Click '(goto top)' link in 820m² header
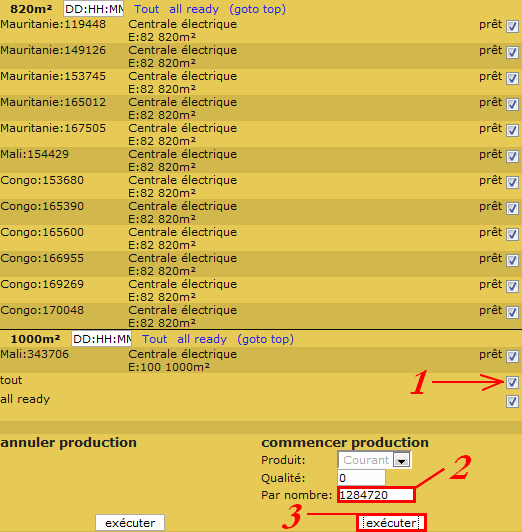The width and height of the screenshot is (522, 532). coord(257,9)
